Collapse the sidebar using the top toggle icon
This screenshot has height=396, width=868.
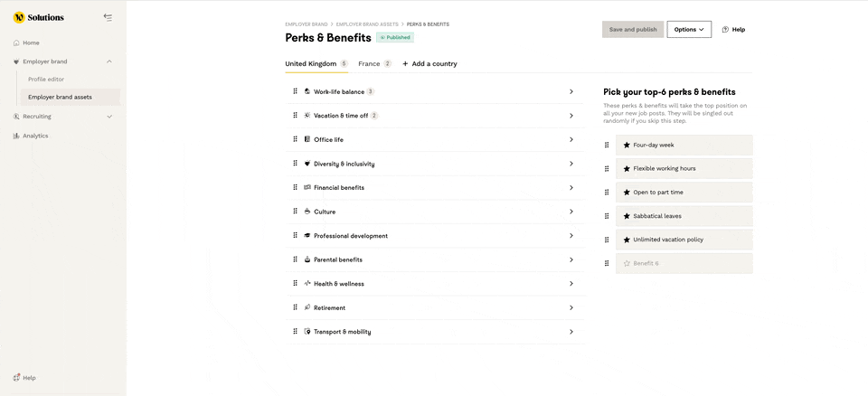point(108,17)
